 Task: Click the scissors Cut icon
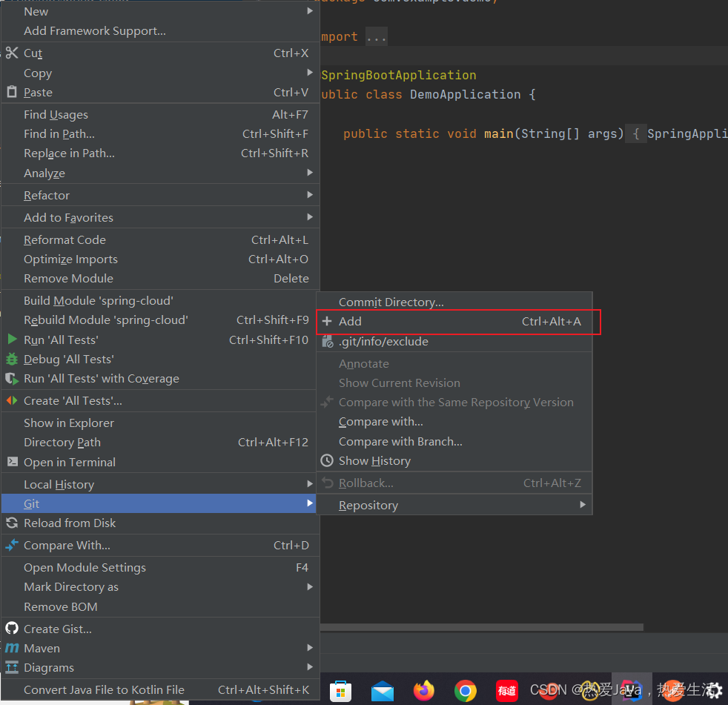[12, 53]
